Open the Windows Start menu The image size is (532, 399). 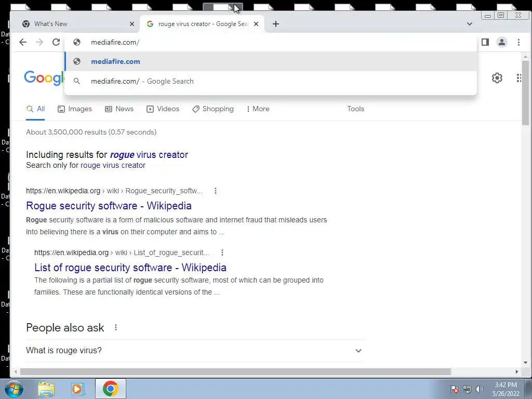14,389
